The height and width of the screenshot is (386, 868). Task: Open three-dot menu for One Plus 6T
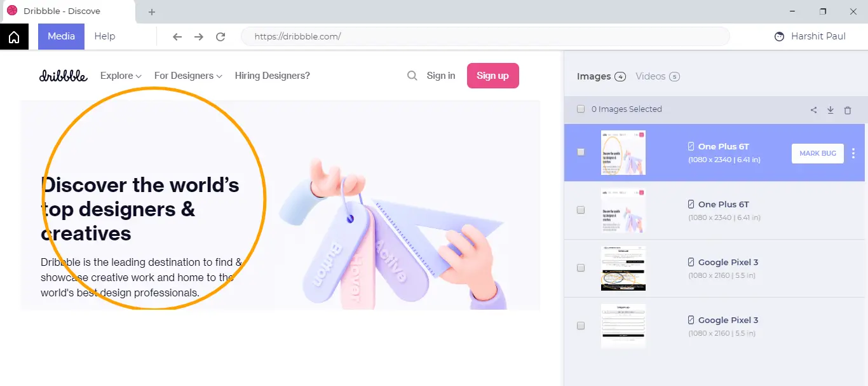(853, 153)
